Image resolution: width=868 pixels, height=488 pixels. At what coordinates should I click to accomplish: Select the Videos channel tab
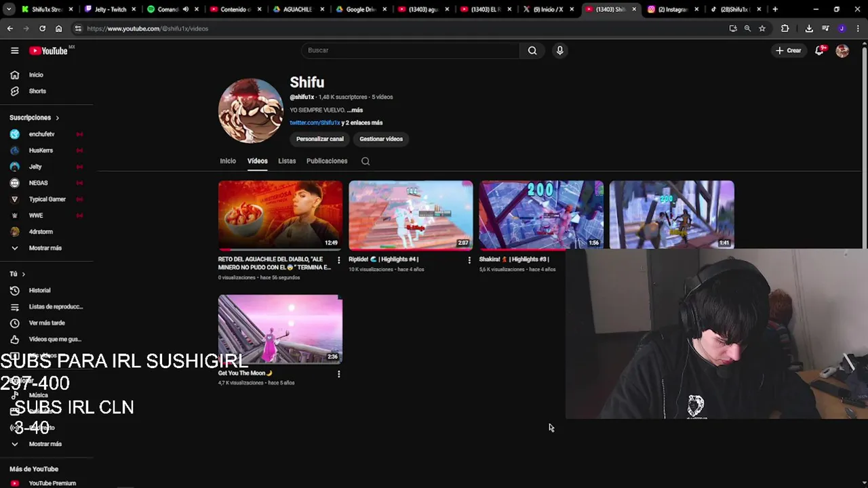(x=257, y=161)
